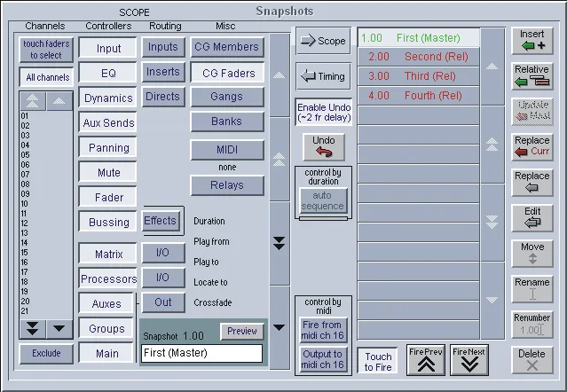Click the Undo button with red arrow
567x392 pixels.
pos(324,146)
